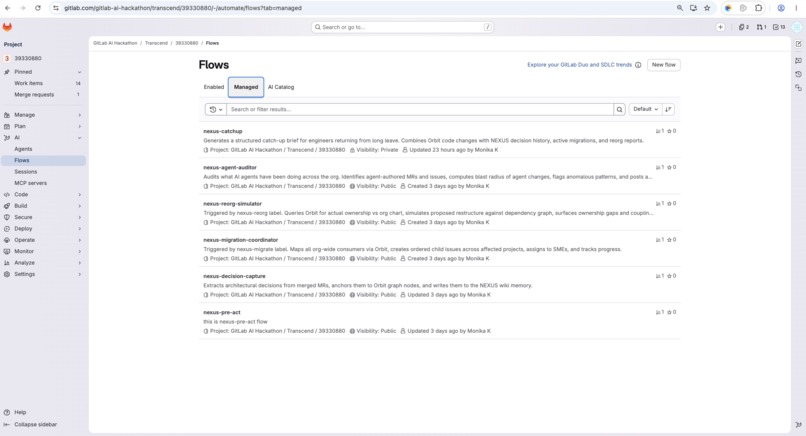This screenshot has width=806, height=436.
Task: Open the user avatar menu in GitLab
Action: point(797,27)
